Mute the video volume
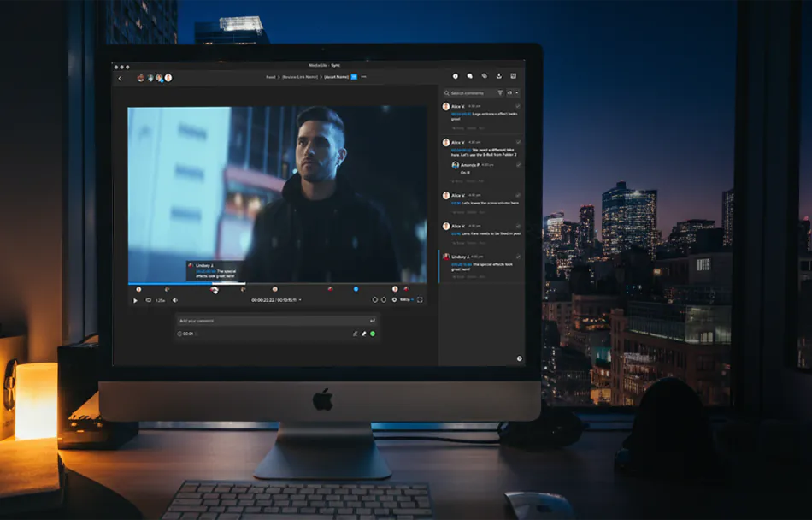The width and height of the screenshot is (812, 520). point(175,301)
